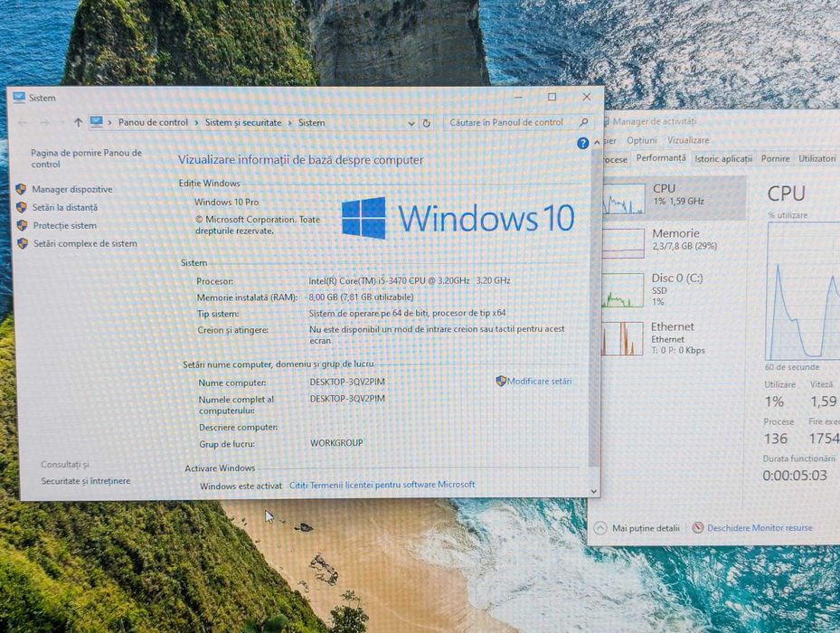Select the Ethernet mini graph in Task Manager

pyautogui.click(x=622, y=338)
